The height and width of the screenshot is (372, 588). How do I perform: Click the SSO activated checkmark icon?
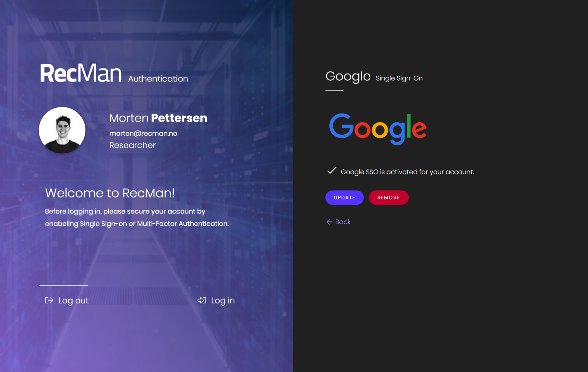point(332,171)
